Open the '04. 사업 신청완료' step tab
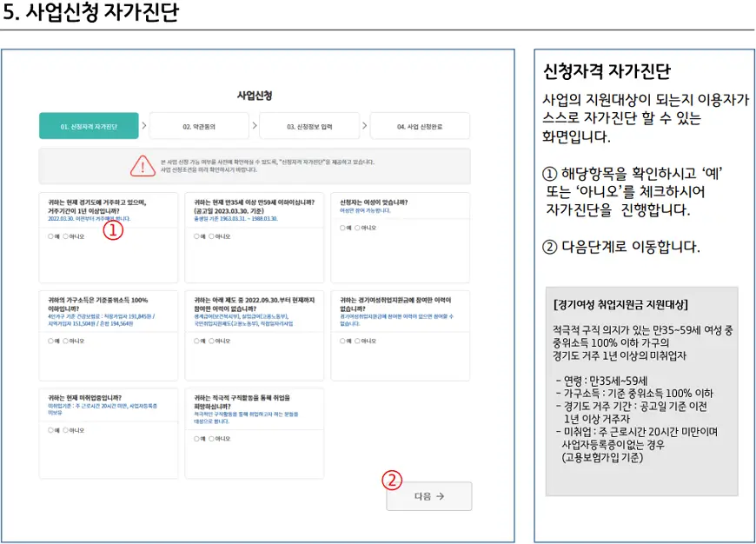Viewport: 756px width, 544px height. coord(420,126)
